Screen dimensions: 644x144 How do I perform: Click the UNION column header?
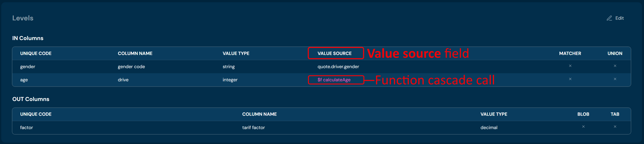(615, 53)
